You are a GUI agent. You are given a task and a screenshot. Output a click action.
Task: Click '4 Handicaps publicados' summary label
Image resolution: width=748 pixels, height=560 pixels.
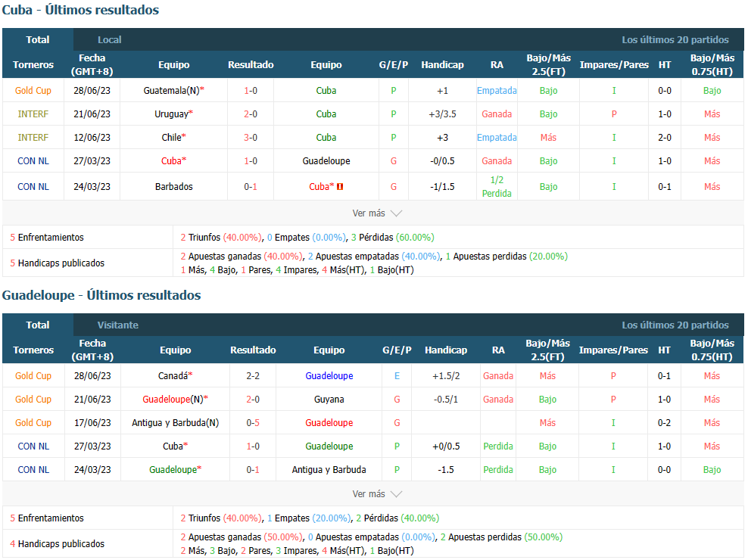pos(58,543)
